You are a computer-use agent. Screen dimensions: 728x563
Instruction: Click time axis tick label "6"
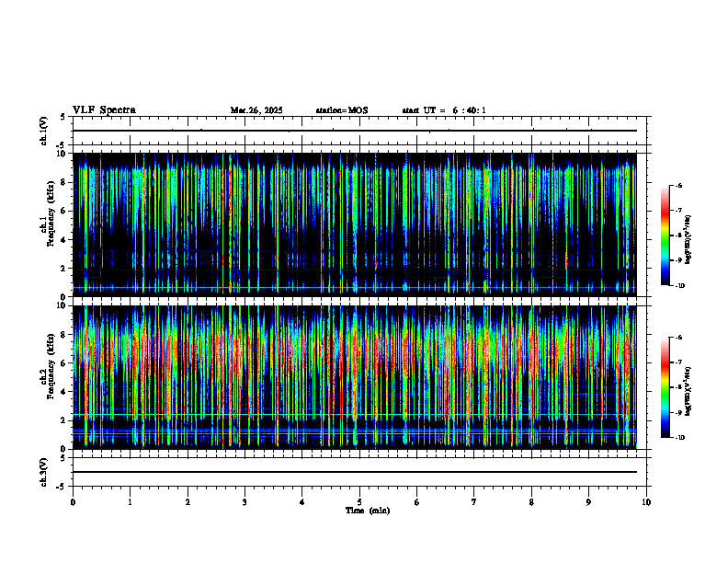(x=417, y=502)
